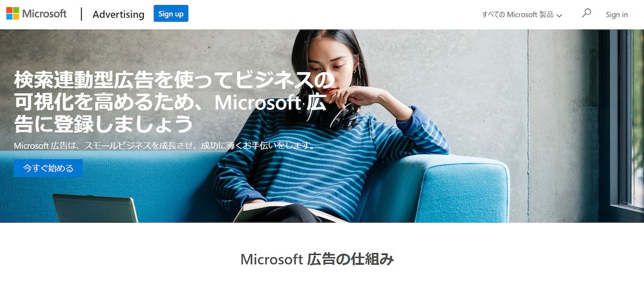Image resolution: width=644 pixels, height=286 pixels.
Task: Click the Microsoft wordmark text
Action: tap(45, 13)
